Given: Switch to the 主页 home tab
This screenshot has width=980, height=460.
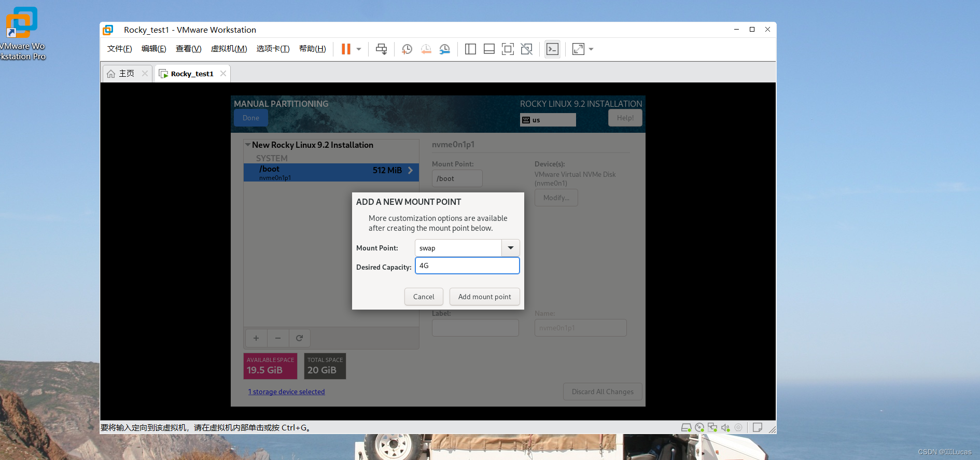Looking at the screenshot, I should coord(127,74).
